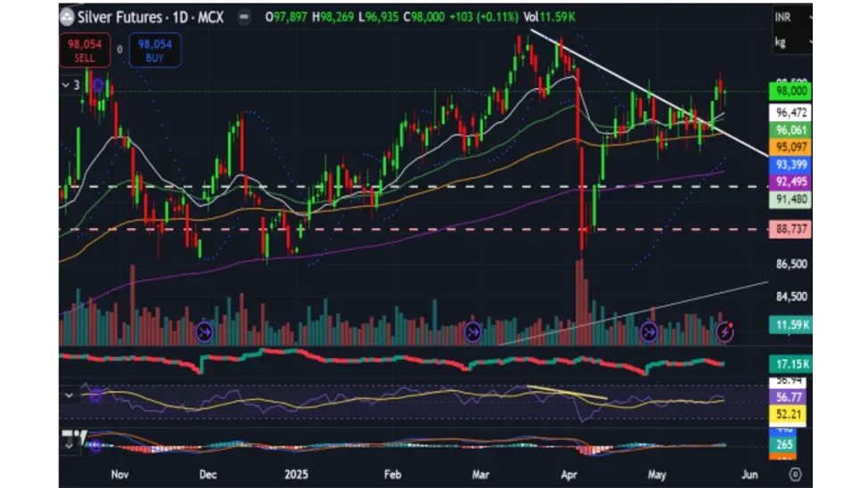Click the purple 92,495 price scale label
Viewport: 868px width, 488px height.
click(x=790, y=182)
